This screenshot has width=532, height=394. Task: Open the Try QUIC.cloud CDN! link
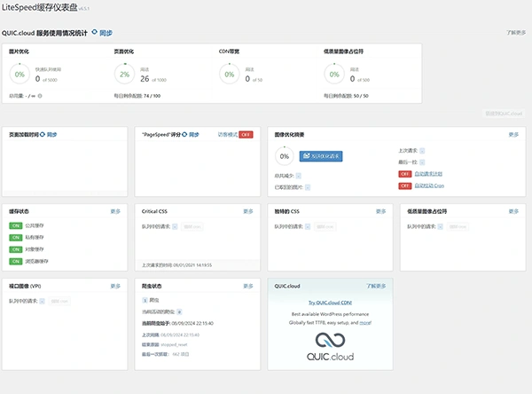[330, 303]
